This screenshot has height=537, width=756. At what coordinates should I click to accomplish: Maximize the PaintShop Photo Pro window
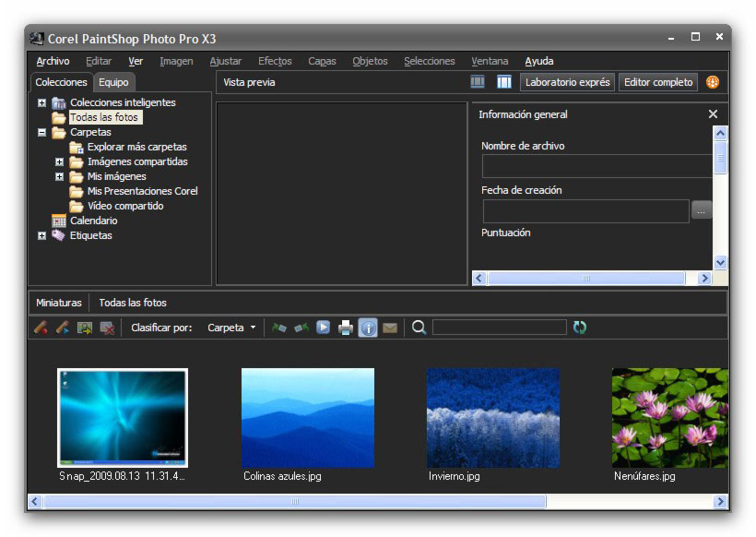click(695, 37)
